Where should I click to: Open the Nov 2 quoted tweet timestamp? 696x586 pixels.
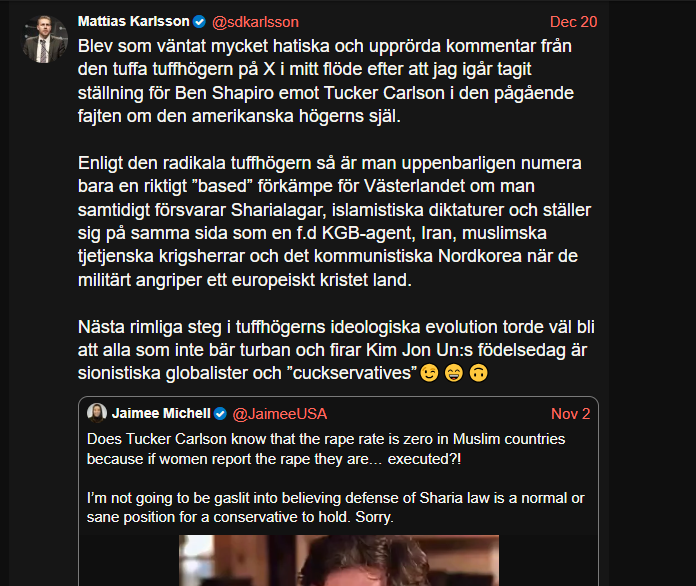pyautogui.click(x=570, y=414)
